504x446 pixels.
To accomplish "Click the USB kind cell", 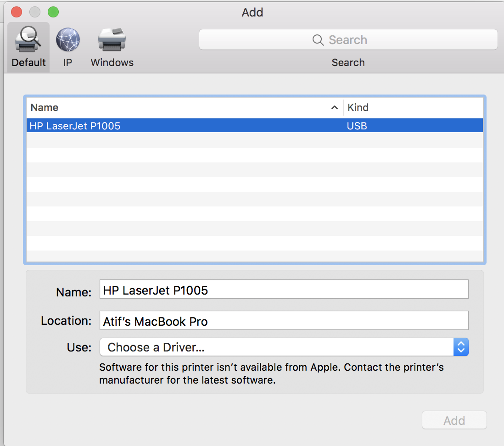I will (x=357, y=126).
